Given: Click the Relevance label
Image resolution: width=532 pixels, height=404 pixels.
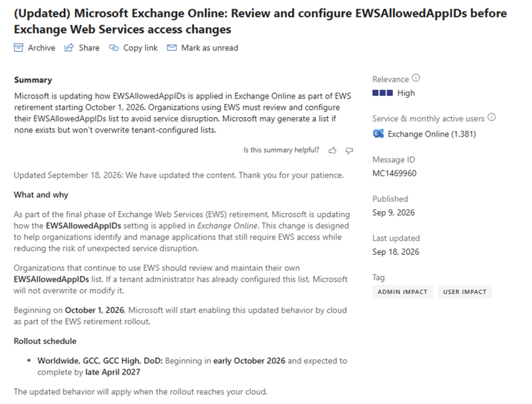Looking at the screenshot, I should click(x=390, y=79).
